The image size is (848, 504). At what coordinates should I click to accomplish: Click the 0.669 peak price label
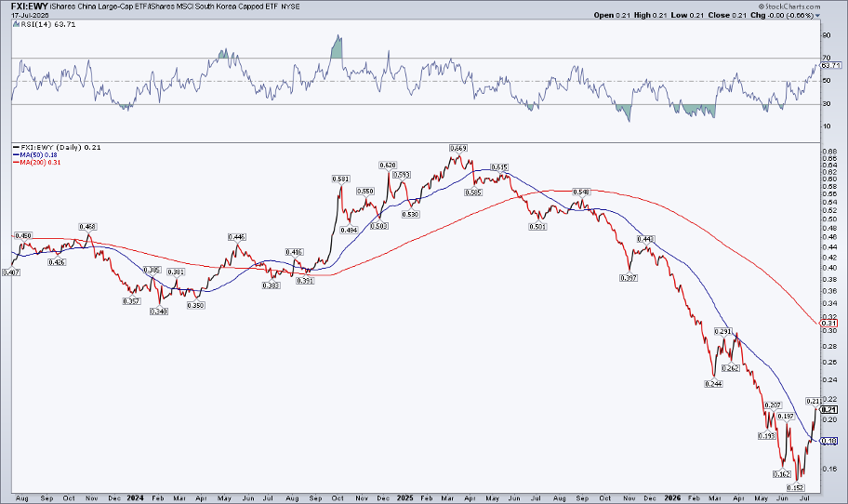tap(458, 148)
